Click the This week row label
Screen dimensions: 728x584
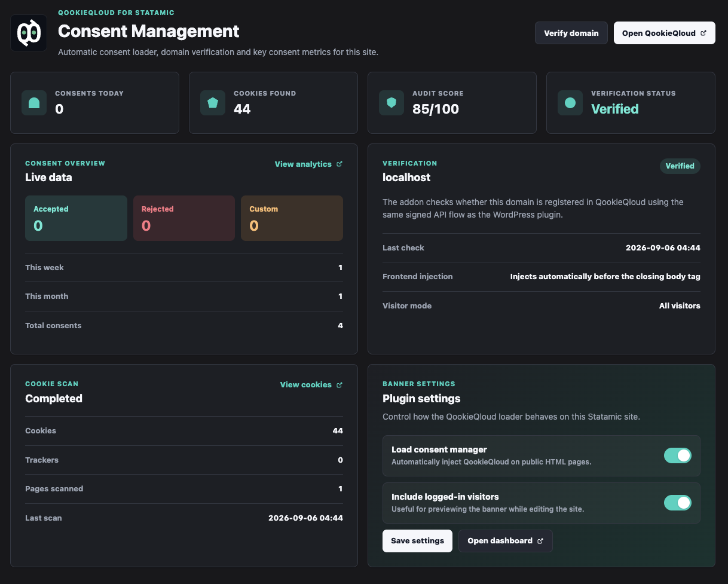click(44, 268)
